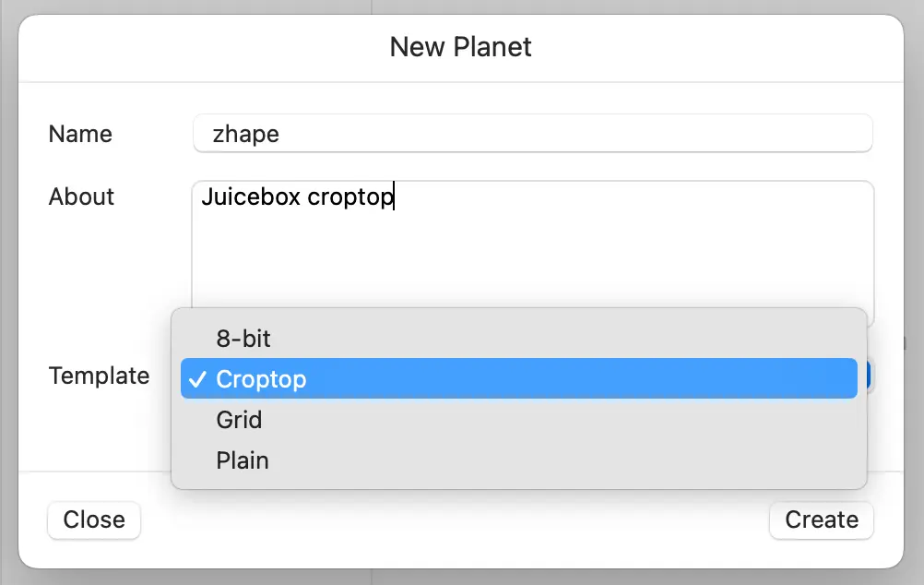
Task: Click the checkmark beside Croptop
Action: click(x=198, y=378)
